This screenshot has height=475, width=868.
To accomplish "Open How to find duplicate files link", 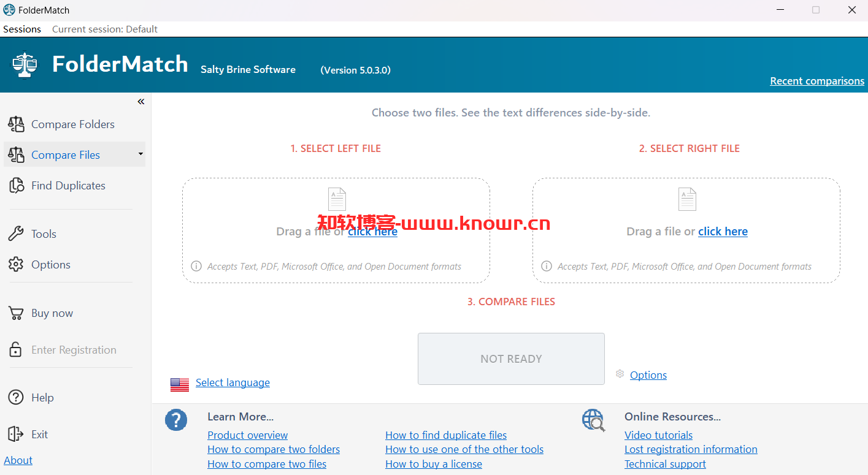I will coord(446,435).
